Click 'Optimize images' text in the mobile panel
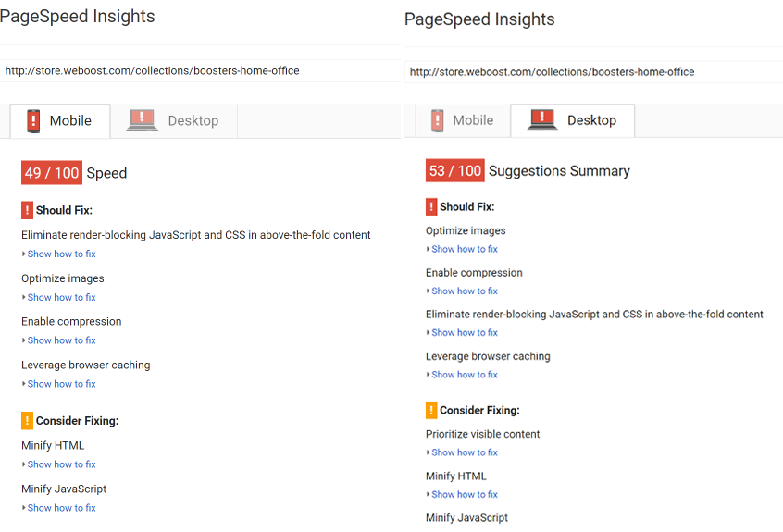Screen dimensions: 783x532 pos(63,278)
